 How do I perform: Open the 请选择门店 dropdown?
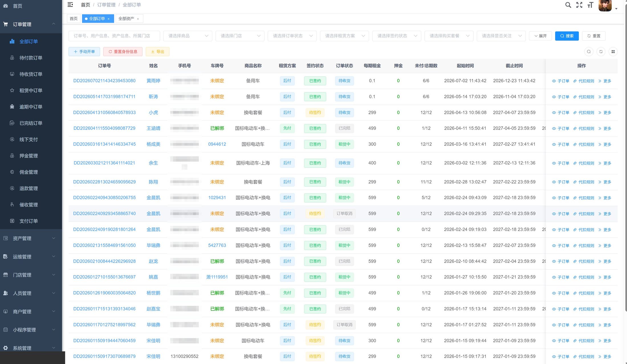tap(240, 36)
